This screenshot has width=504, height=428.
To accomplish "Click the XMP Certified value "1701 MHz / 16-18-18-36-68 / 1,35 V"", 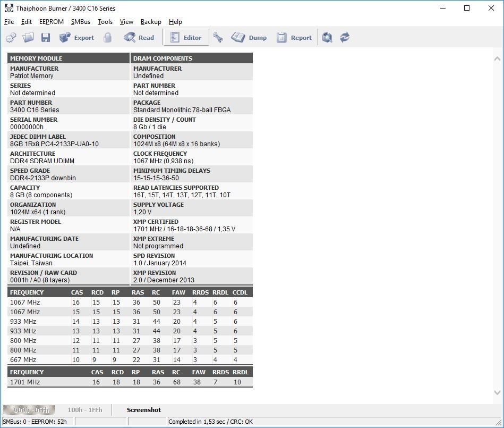I will 184,229.
